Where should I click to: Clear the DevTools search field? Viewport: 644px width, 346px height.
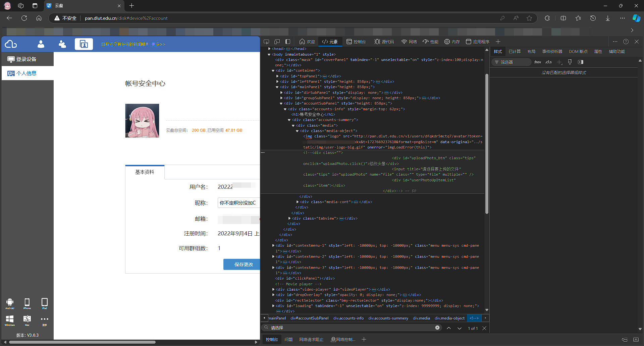437,328
